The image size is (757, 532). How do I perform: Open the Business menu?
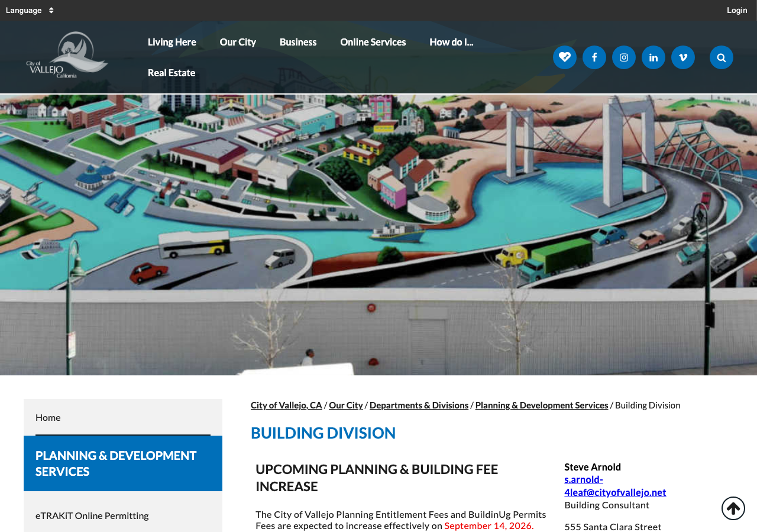pyautogui.click(x=298, y=42)
